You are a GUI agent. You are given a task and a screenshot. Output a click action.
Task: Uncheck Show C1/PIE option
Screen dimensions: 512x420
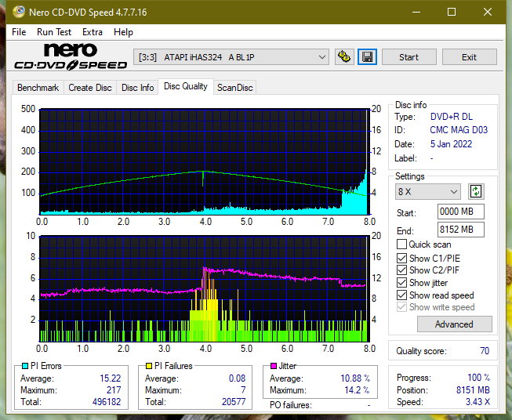(x=401, y=258)
